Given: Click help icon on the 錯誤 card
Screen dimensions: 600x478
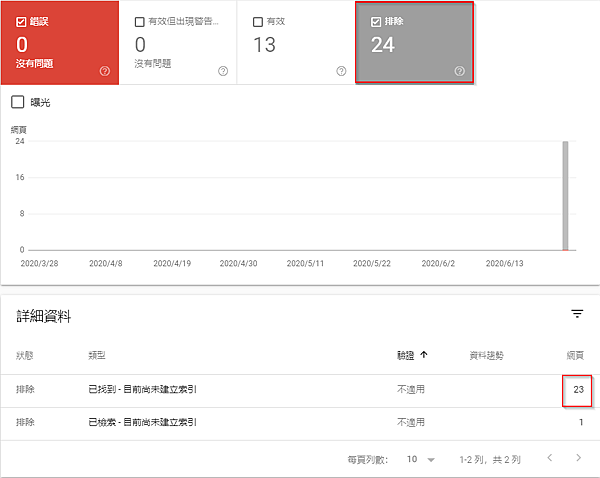Looking at the screenshot, I should click(x=104, y=71).
